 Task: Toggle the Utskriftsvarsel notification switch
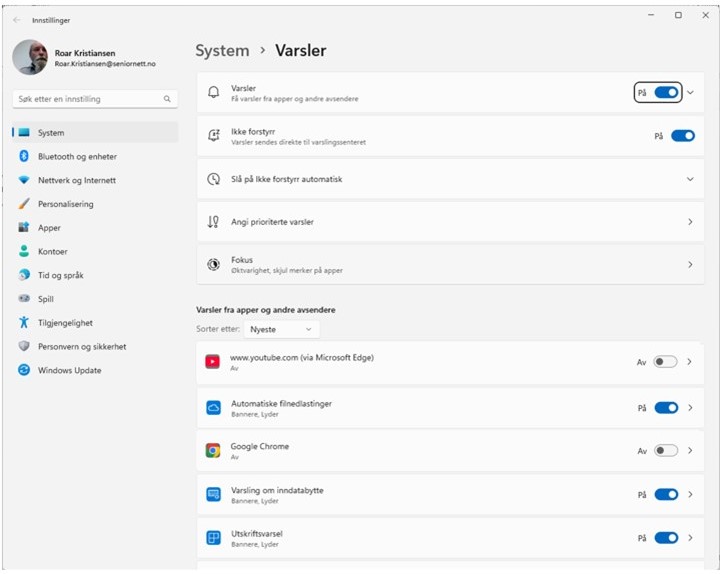(666, 538)
